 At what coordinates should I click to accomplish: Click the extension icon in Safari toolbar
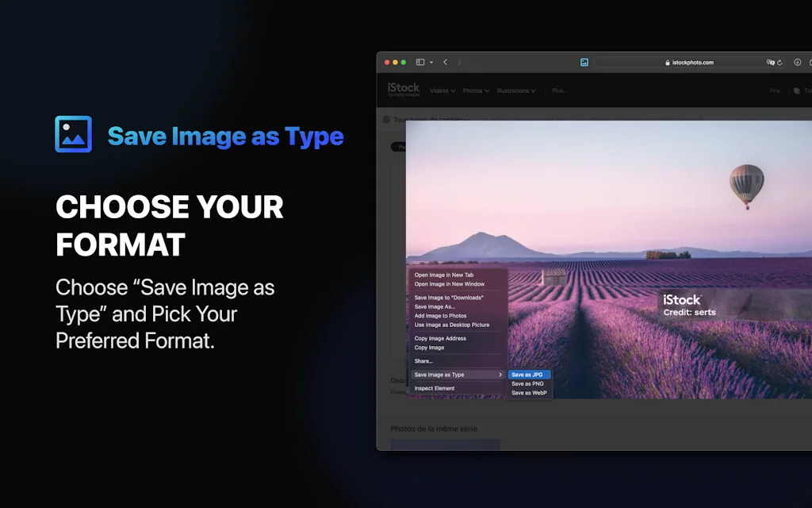click(x=584, y=62)
